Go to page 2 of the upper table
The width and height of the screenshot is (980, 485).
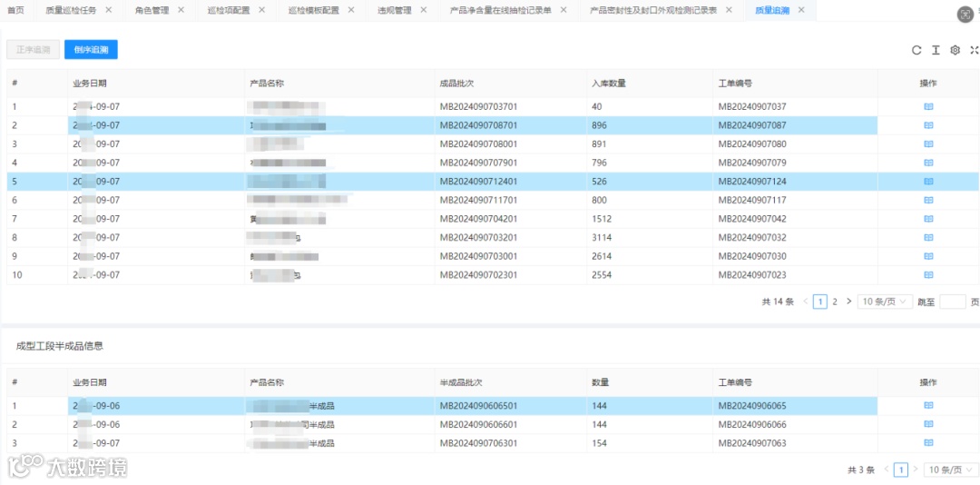click(x=835, y=302)
